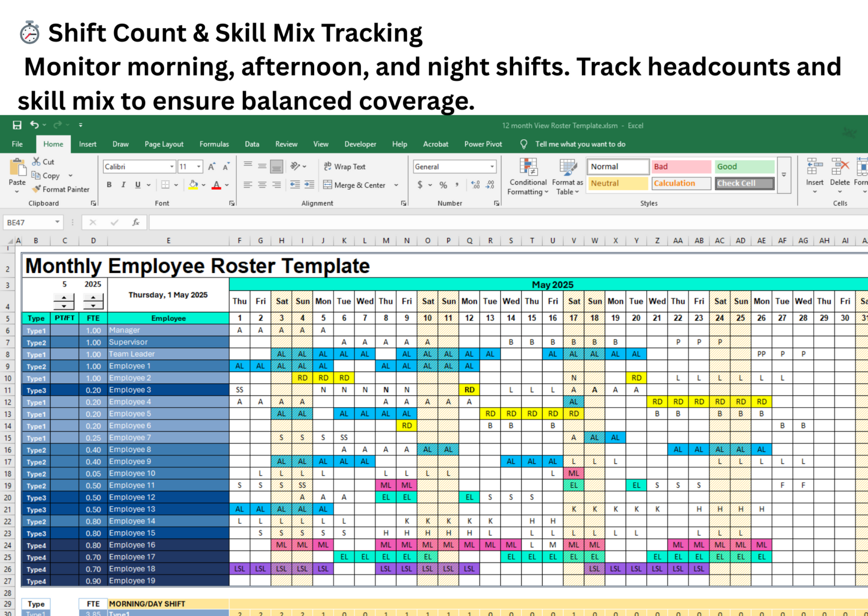Switch to the Page Layout tab
Image resolution: width=868 pixels, height=616 pixels.
pos(164,144)
